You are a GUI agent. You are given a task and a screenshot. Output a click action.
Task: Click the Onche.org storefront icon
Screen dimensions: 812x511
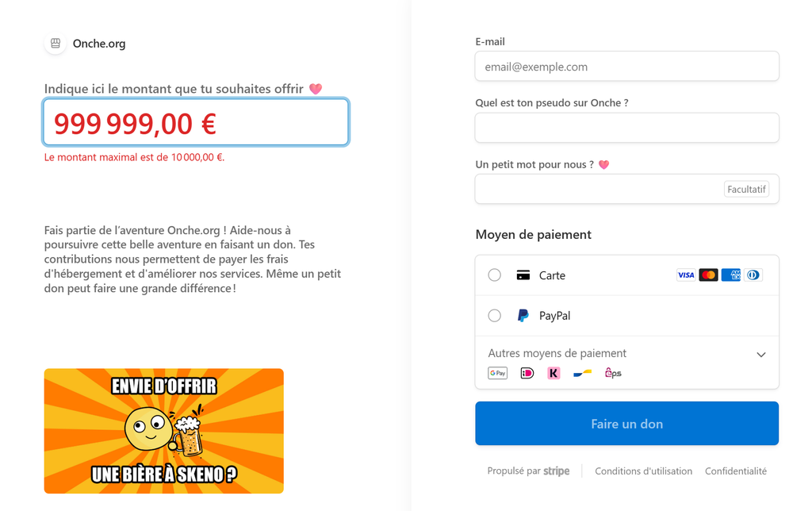pos(56,44)
